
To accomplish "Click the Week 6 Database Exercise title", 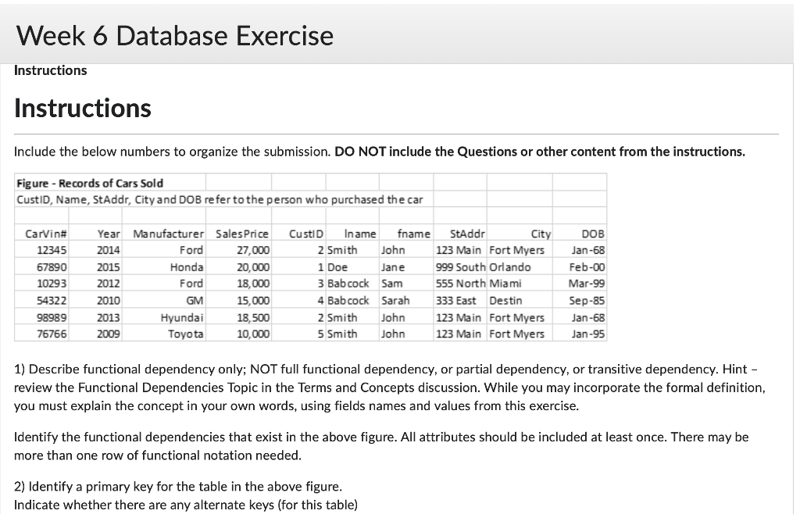I will point(174,36).
